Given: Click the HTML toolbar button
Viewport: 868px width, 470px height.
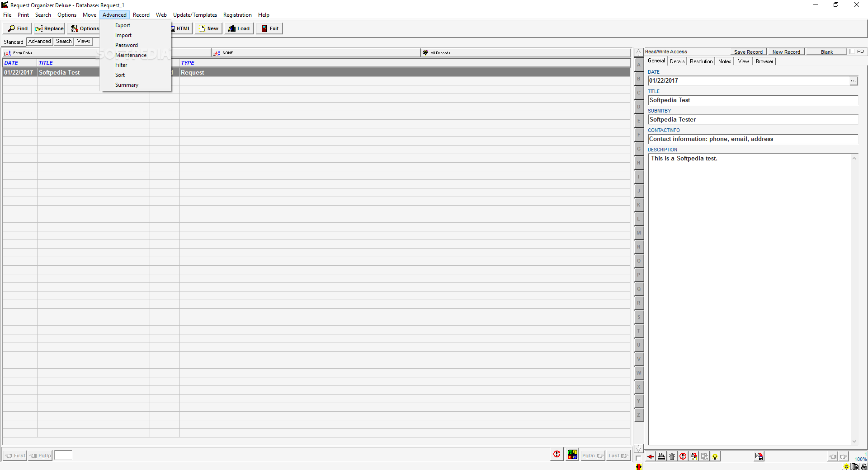Looking at the screenshot, I should tap(182, 28).
